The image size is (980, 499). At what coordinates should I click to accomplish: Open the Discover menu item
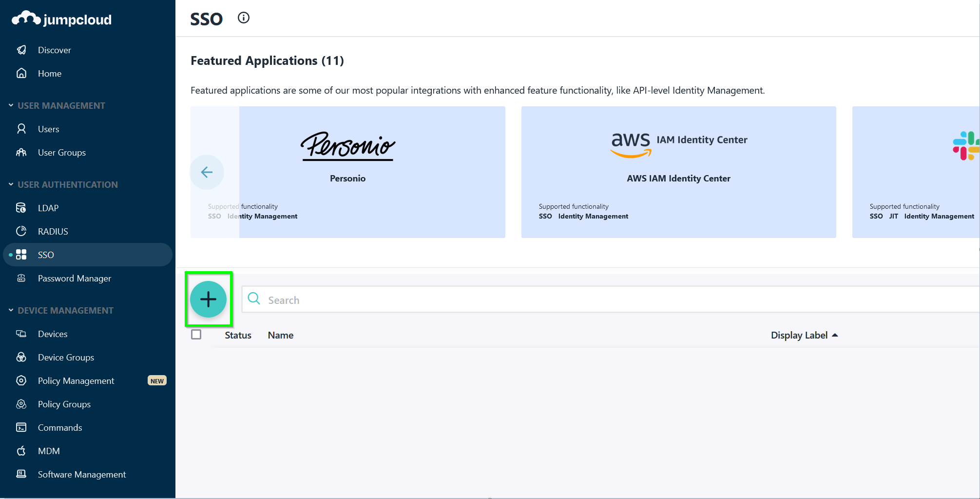55,50
